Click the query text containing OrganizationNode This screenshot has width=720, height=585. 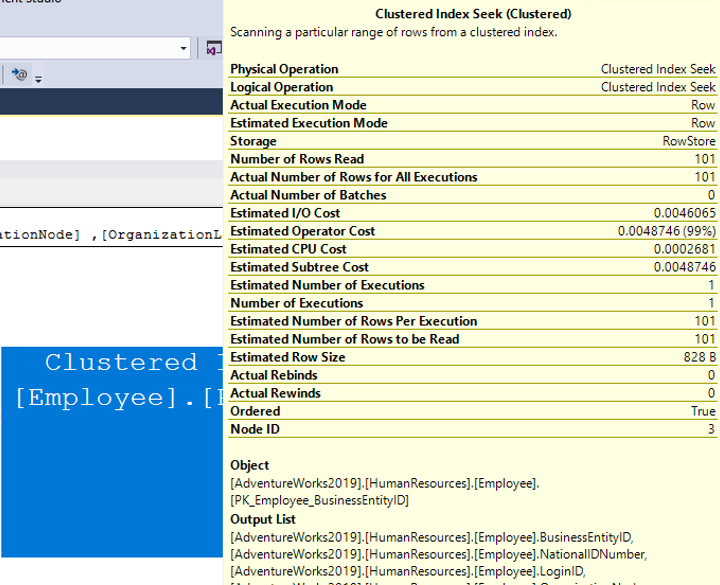click(x=111, y=235)
